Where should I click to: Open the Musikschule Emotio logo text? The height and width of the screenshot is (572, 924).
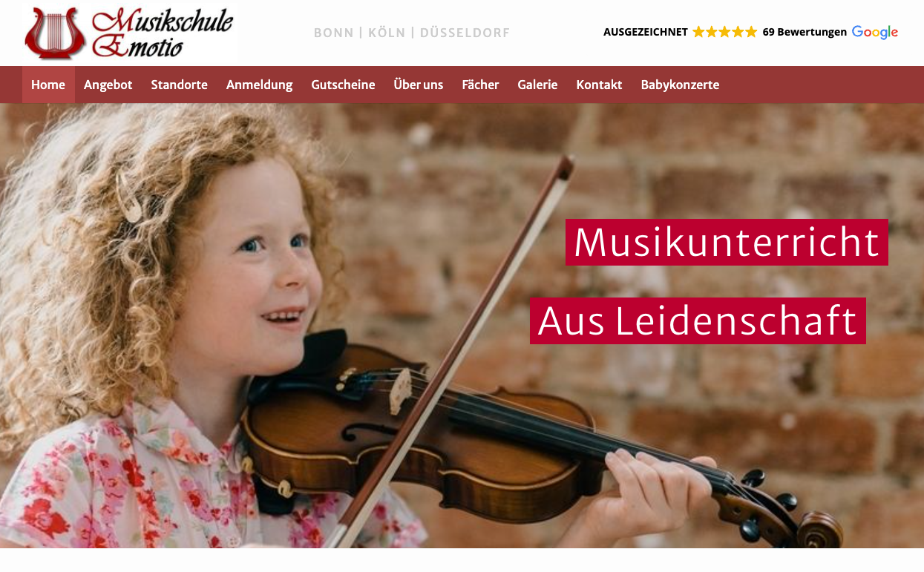point(163,33)
